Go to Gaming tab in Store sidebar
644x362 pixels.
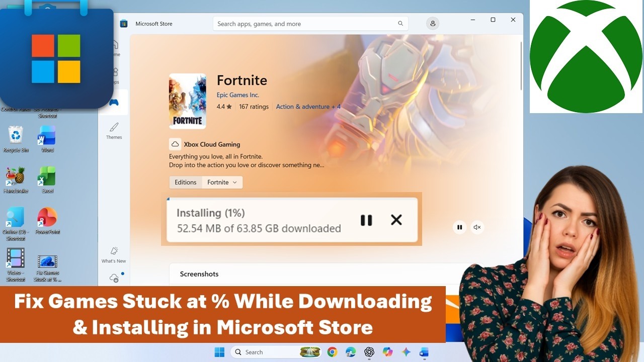114,103
